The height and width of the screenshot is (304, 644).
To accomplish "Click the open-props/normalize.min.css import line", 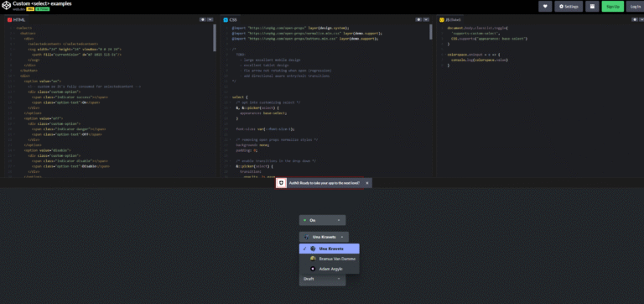I will (308, 33).
